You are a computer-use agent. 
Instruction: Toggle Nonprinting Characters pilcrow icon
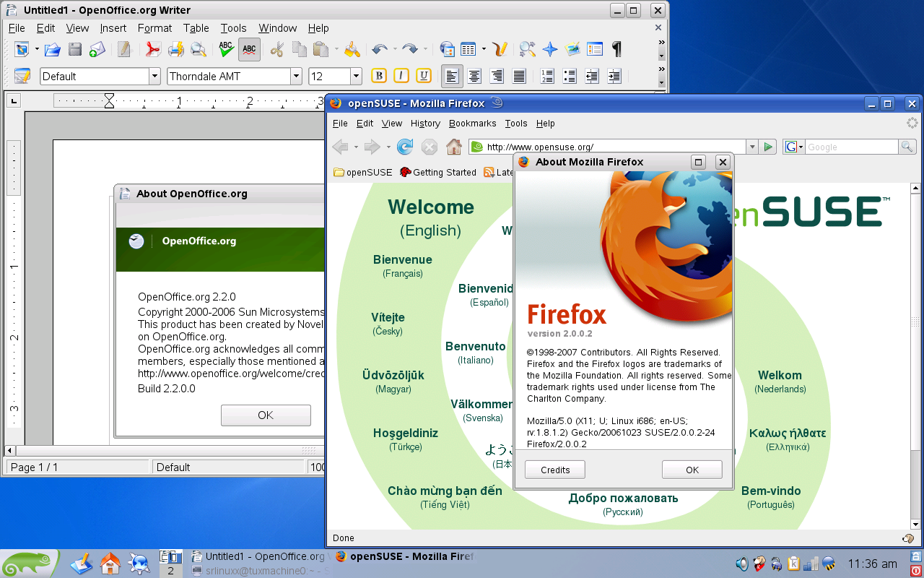click(x=617, y=49)
